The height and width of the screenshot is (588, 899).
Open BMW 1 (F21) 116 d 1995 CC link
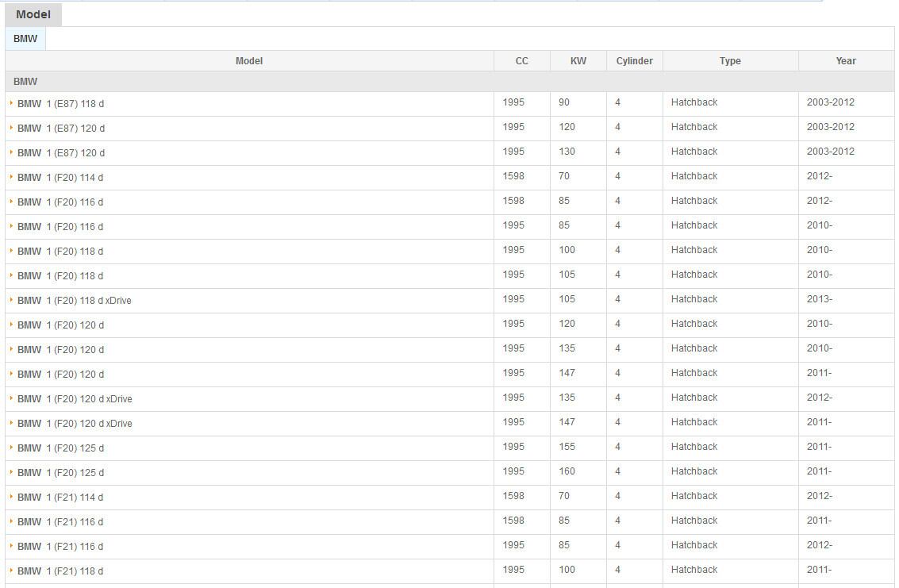pyautogui.click(x=60, y=547)
